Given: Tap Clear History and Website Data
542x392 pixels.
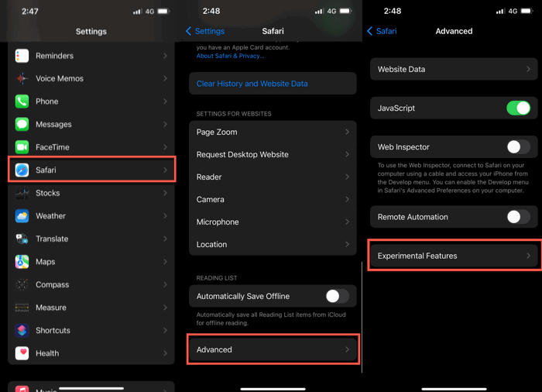Looking at the screenshot, I should click(x=273, y=84).
